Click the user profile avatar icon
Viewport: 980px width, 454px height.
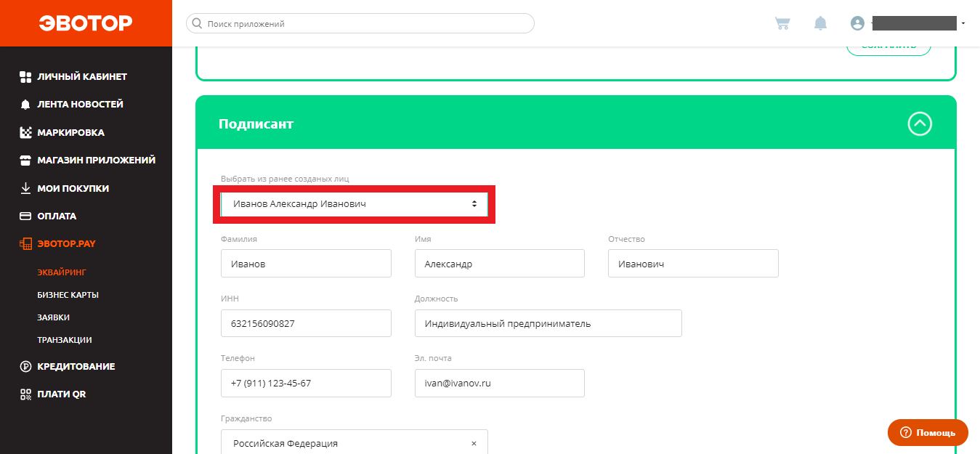tap(857, 23)
